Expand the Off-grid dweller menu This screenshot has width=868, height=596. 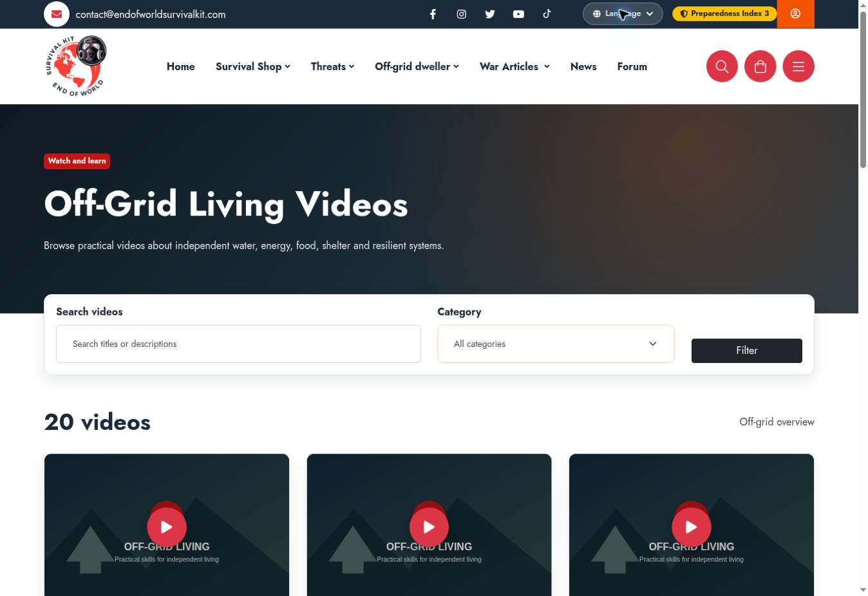click(417, 66)
